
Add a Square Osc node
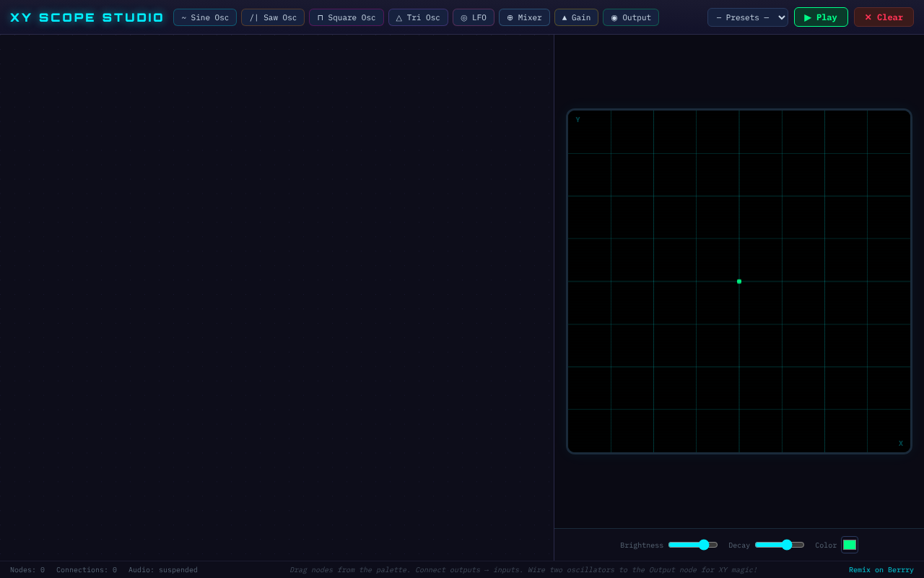(346, 17)
